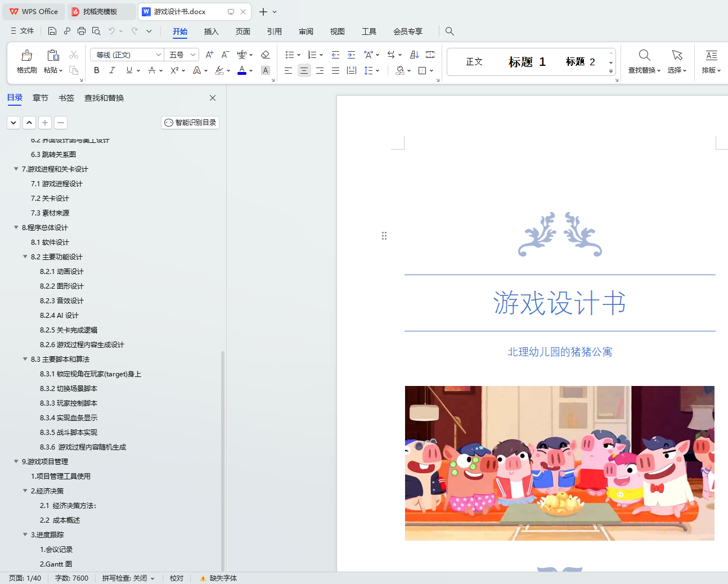This screenshot has height=584, width=728.
Task: Click the 校对 proofreading button in status bar
Action: point(177,578)
